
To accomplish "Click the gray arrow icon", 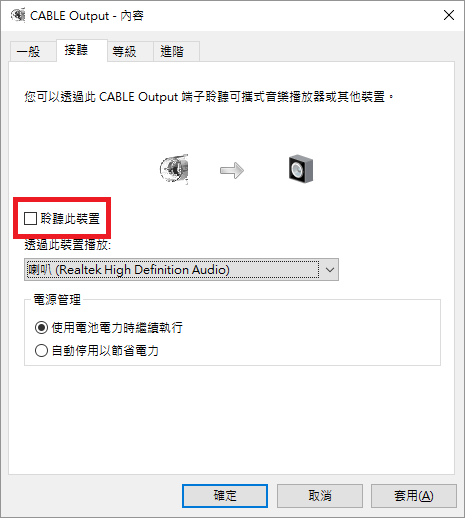I will (x=232, y=170).
